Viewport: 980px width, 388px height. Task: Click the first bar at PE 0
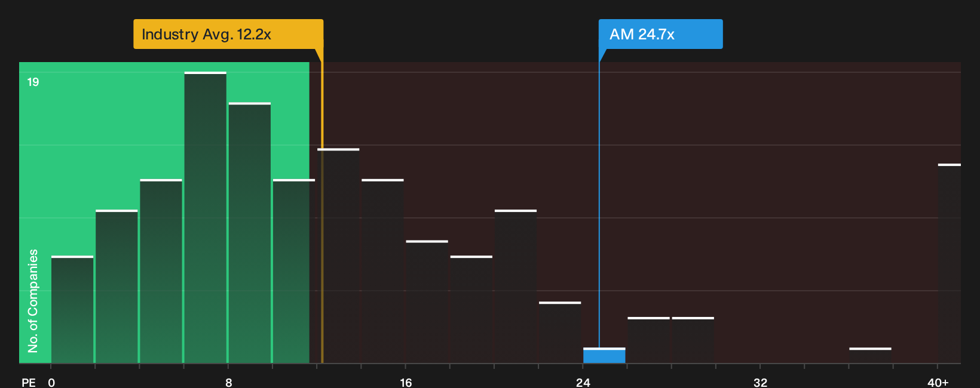coord(72,309)
